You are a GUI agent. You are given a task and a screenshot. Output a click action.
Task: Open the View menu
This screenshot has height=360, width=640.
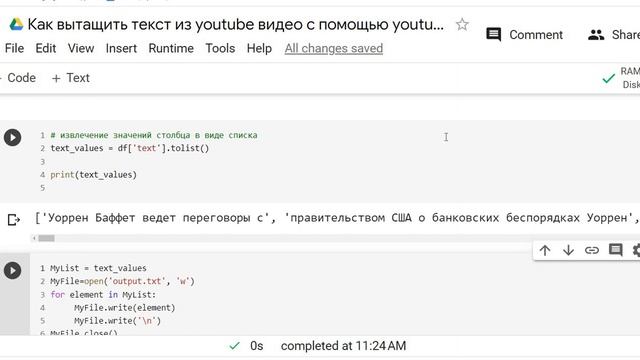pyautogui.click(x=81, y=48)
